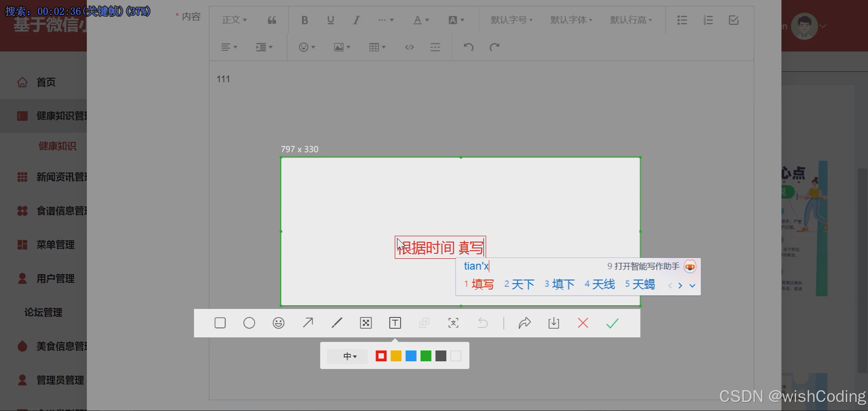Choose the white annotation color
Image resolution: width=868 pixels, height=411 pixels.
(456, 356)
